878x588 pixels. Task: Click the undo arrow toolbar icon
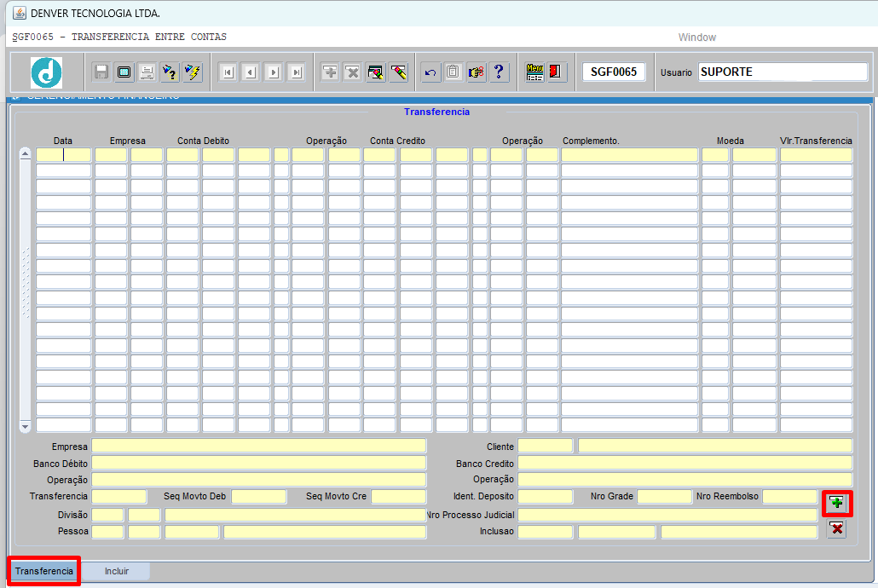coord(430,72)
